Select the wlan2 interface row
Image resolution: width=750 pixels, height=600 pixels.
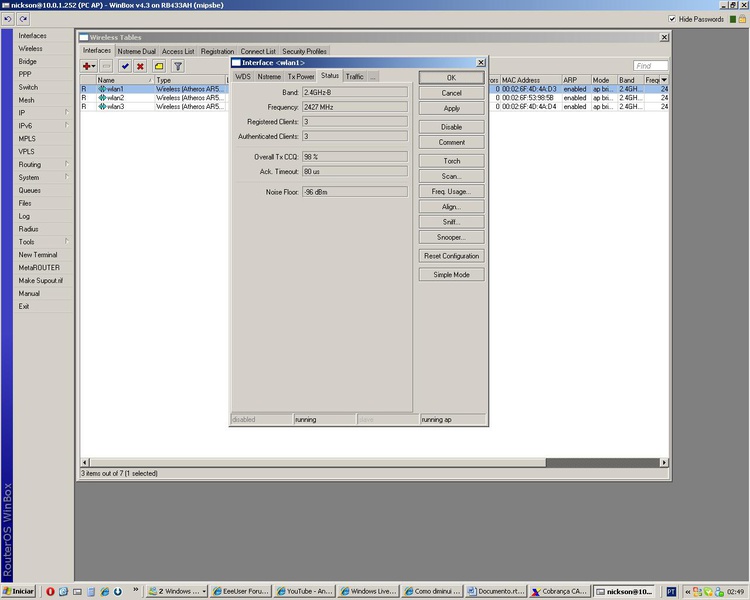374,98
